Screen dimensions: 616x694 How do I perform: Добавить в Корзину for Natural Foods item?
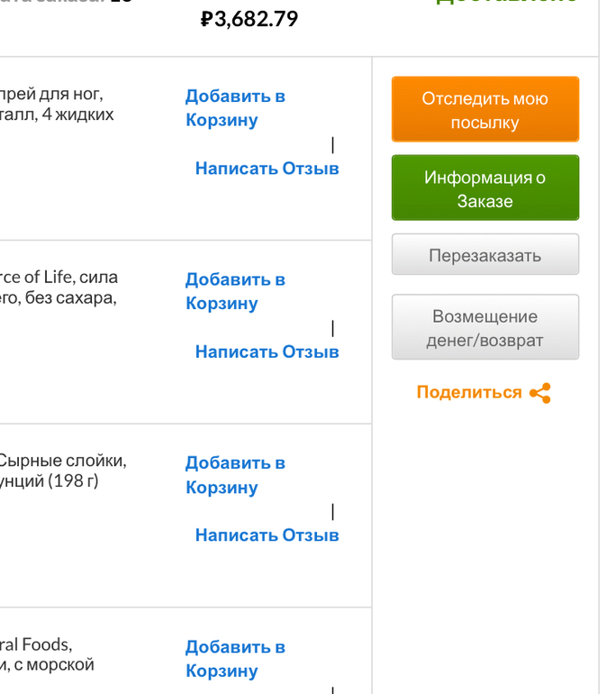235,659
